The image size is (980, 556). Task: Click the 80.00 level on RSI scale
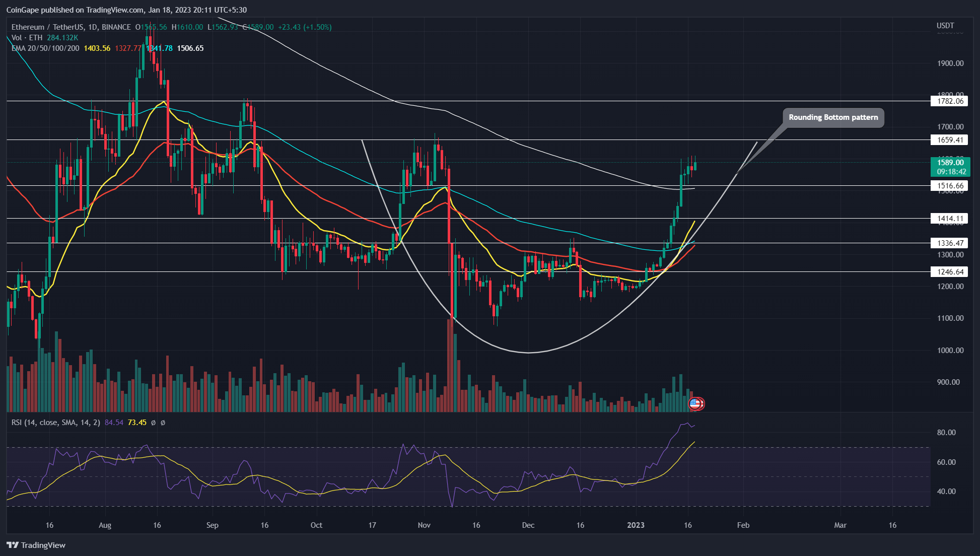[946, 433]
